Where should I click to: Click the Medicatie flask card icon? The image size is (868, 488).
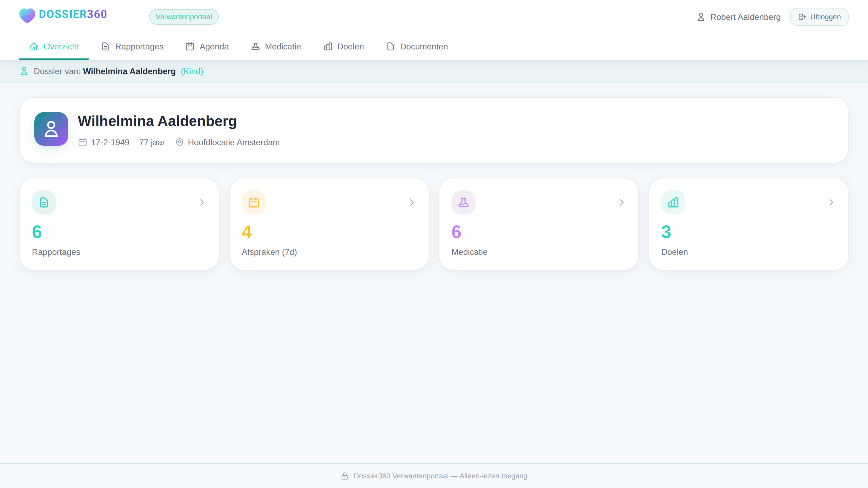[463, 202]
